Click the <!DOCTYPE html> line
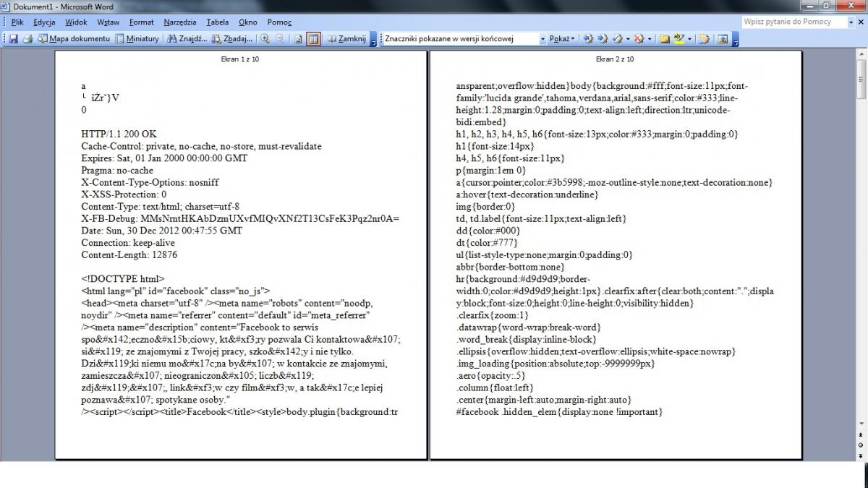The image size is (868, 488). click(123, 279)
